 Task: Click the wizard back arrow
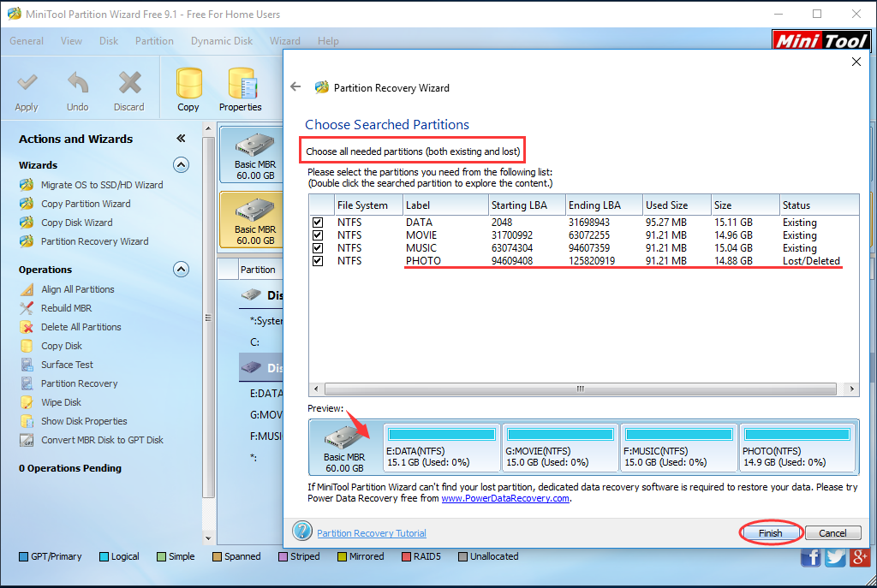coord(295,86)
